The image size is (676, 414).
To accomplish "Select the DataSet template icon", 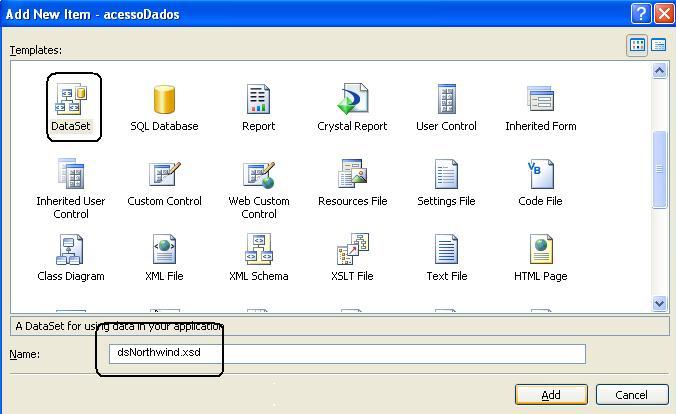I will point(71,99).
